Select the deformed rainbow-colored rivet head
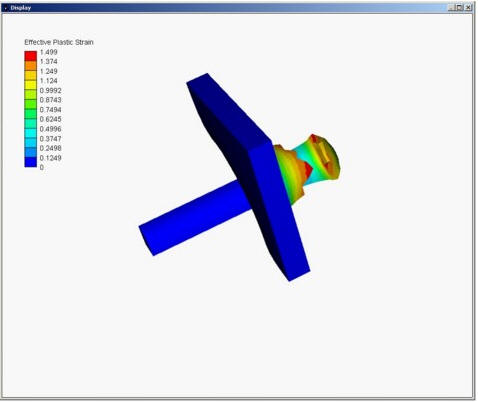Viewport: 478px width, 402px height. point(307,167)
